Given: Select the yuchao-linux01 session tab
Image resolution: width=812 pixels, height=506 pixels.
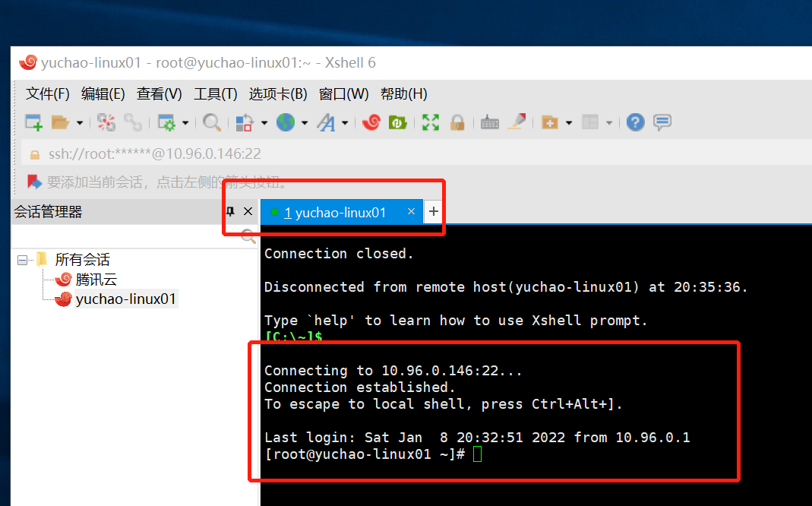Looking at the screenshot, I should tap(335, 213).
